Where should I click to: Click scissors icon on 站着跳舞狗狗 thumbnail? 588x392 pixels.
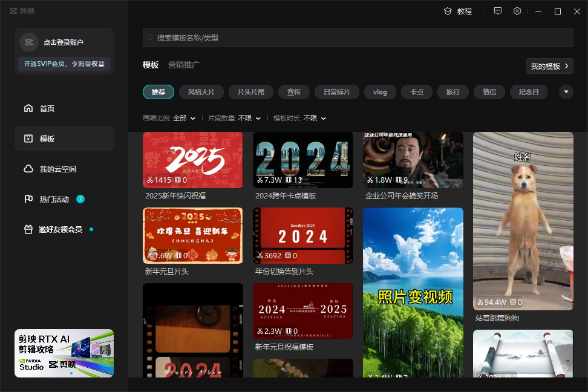[x=480, y=302]
